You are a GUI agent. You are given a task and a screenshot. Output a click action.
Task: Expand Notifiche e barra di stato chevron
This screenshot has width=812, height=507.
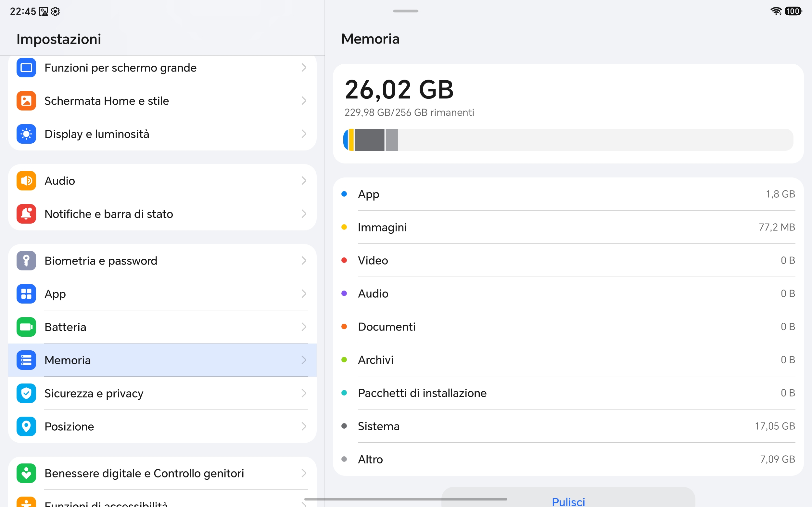coord(304,214)
